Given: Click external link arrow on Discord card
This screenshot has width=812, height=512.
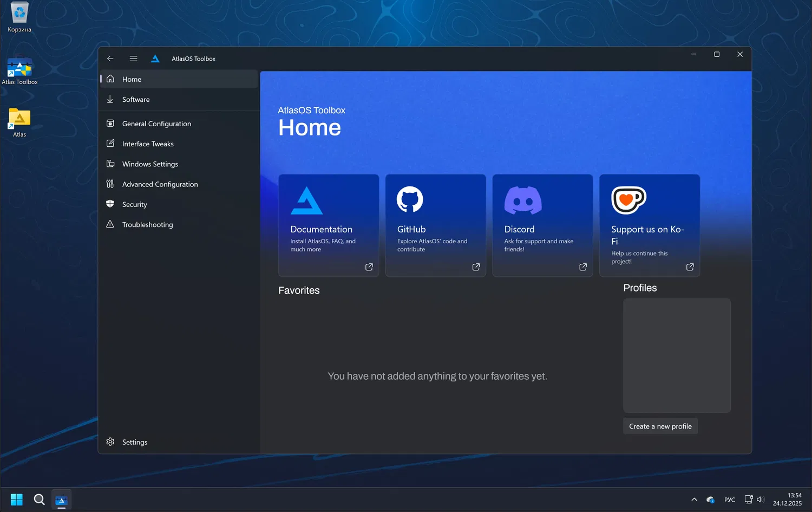Looking at the screenshot, I should pyautogui.click(x=583, y=267).
